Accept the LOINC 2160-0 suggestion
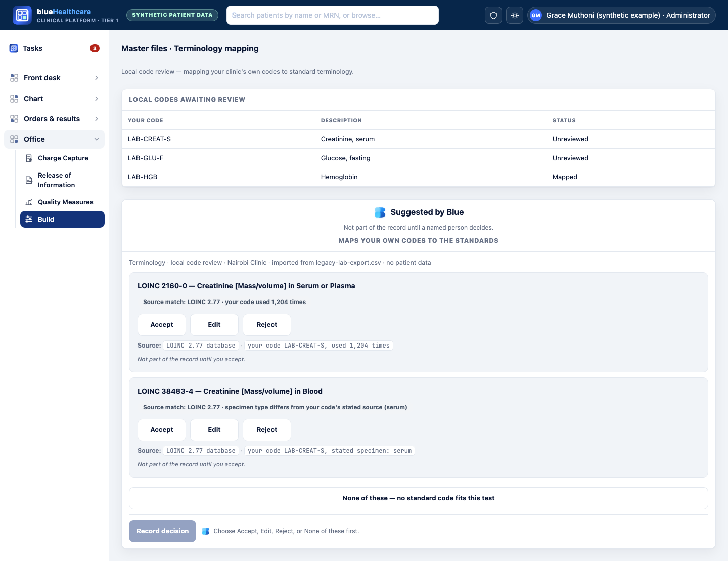This screenshot has width=728, height=561. 162,325
